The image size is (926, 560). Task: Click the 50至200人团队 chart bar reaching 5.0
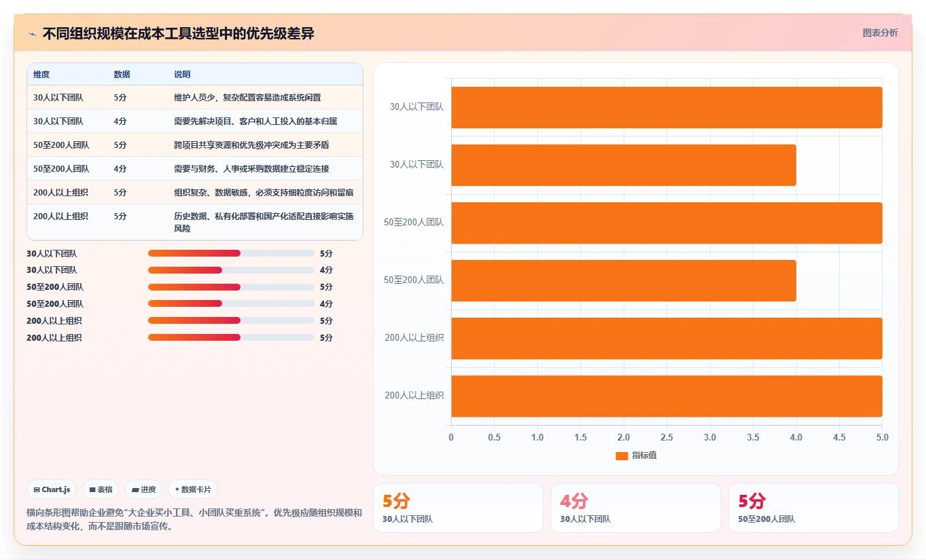pyautogui.click(x=666, y=223)
